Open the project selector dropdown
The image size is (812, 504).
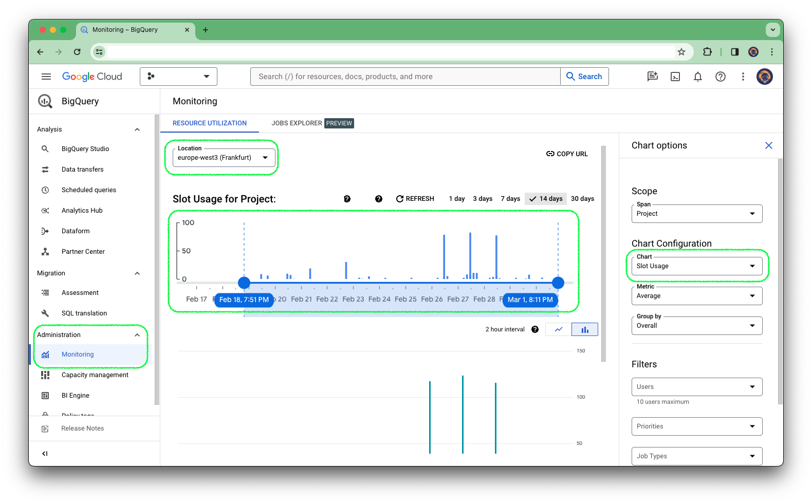[178, 77]
